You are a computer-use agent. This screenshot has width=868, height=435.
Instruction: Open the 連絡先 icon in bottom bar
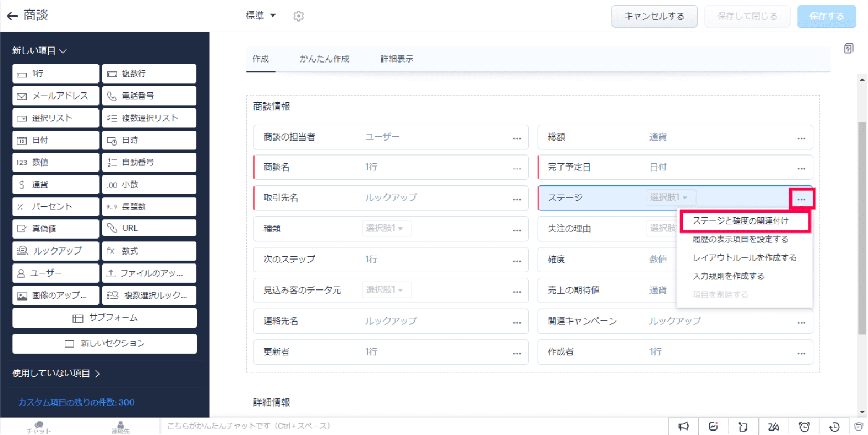pos(121,427)
